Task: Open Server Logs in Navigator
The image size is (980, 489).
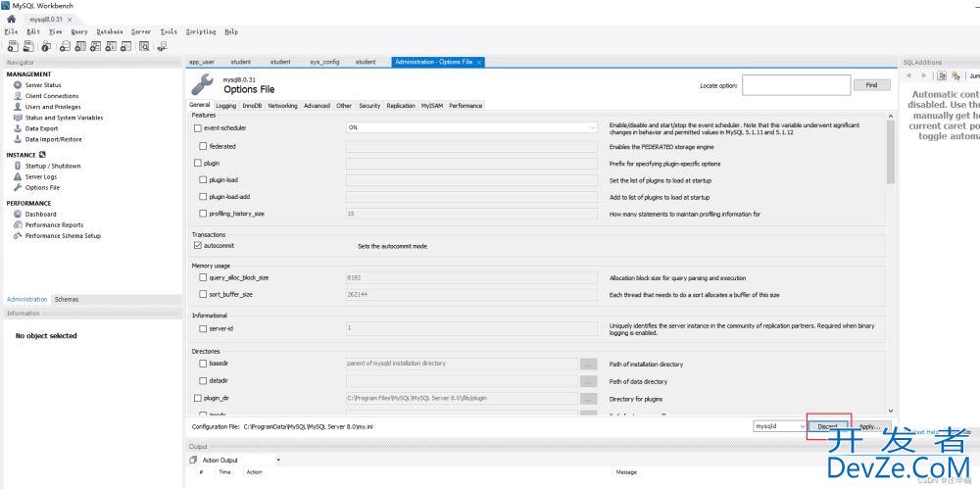Action: (40, 177)
